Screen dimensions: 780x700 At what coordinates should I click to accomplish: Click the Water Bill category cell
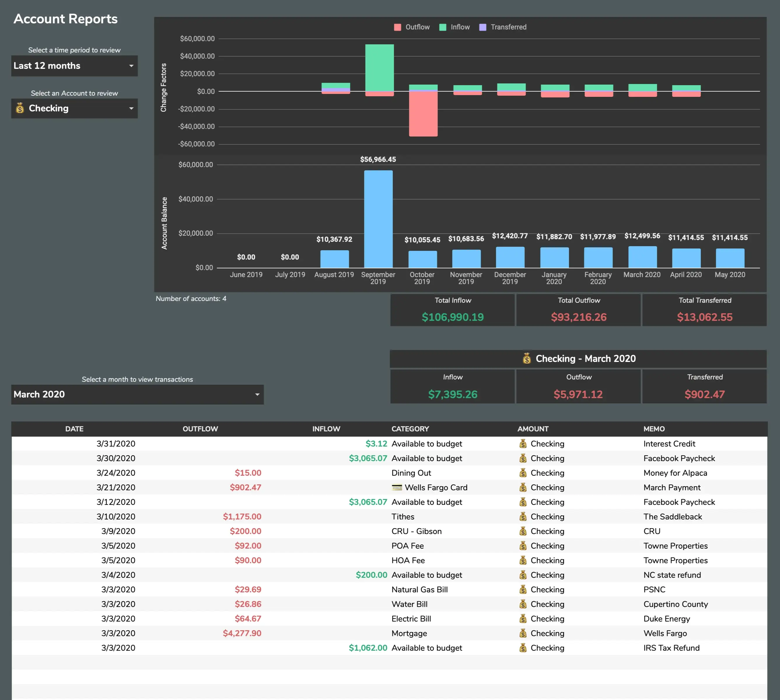409,604
